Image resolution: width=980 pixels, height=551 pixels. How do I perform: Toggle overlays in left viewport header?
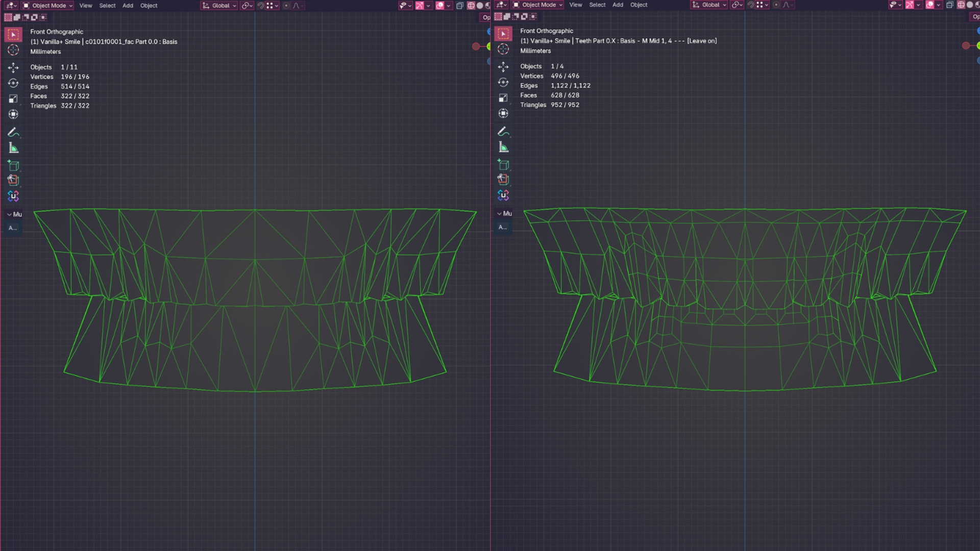click(439, 6)
